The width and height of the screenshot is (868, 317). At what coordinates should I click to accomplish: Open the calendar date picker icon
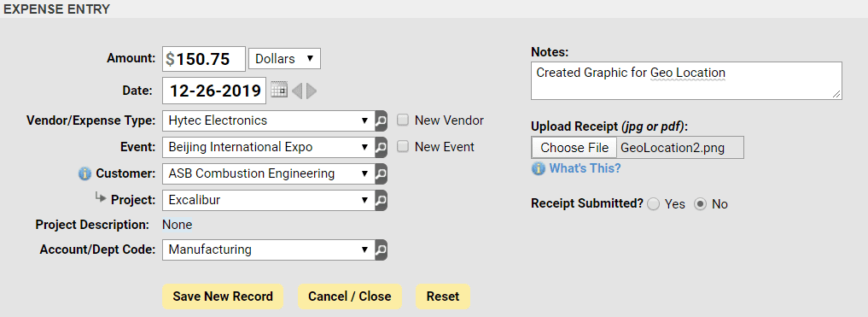point(280,91)
